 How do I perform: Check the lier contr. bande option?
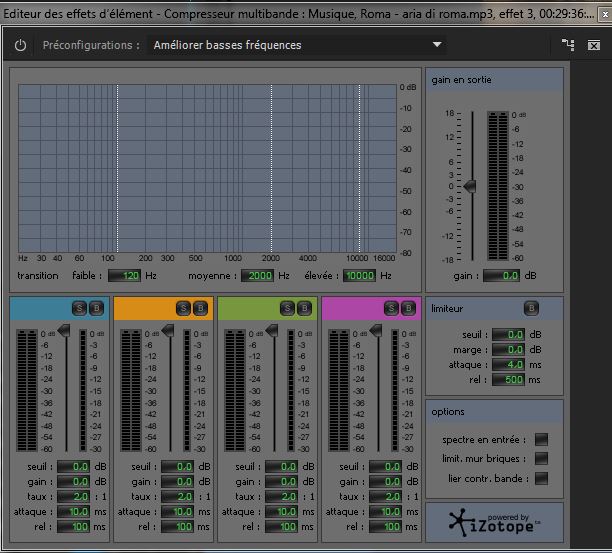coord(541,478)
